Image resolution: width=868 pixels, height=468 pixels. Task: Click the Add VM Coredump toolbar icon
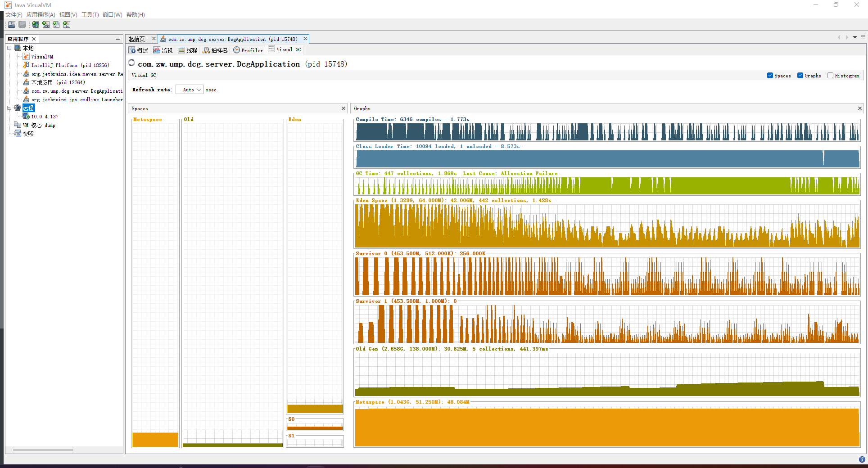coord(56,25)
